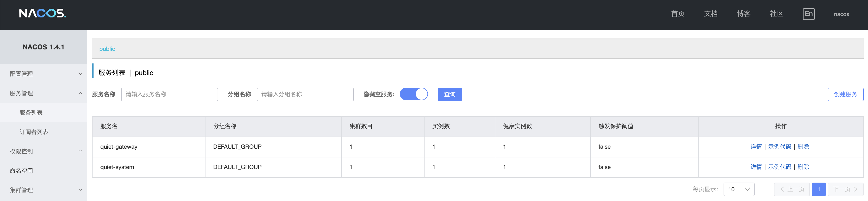View 详情 for quiet-gateway
The image size is (868, 201).
pyautogui.click(x=756, y=147)
